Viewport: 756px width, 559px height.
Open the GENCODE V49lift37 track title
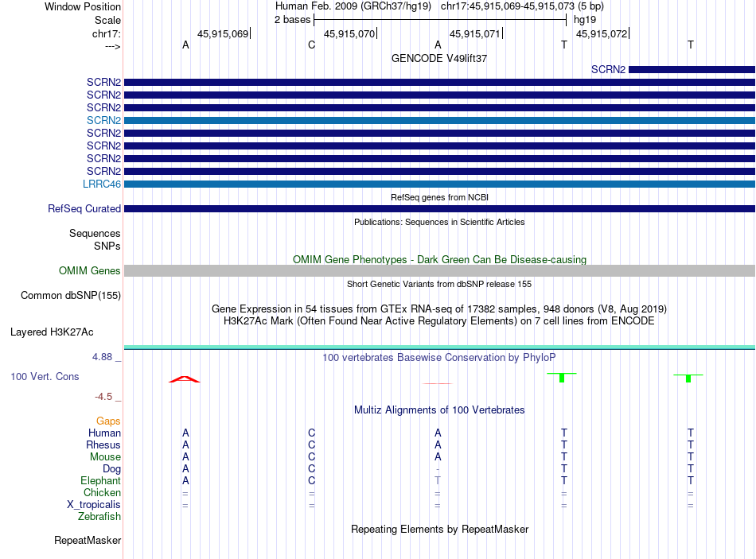pos(439,58)
